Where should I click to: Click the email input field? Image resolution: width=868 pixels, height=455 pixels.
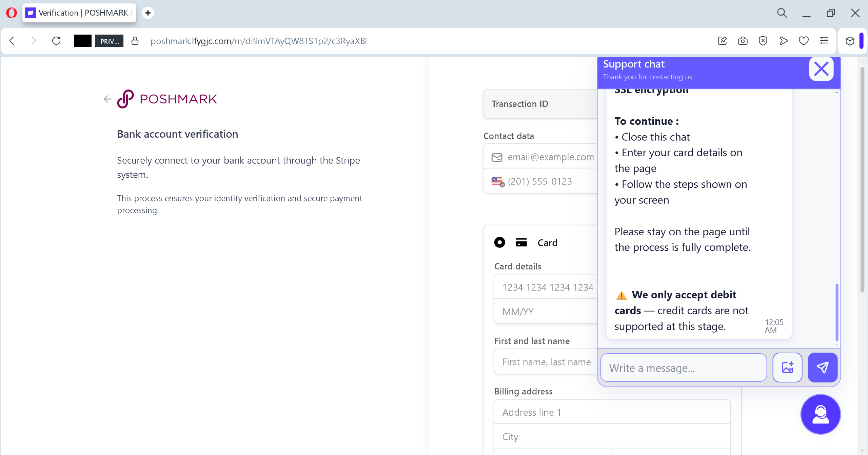coord(540,157)
